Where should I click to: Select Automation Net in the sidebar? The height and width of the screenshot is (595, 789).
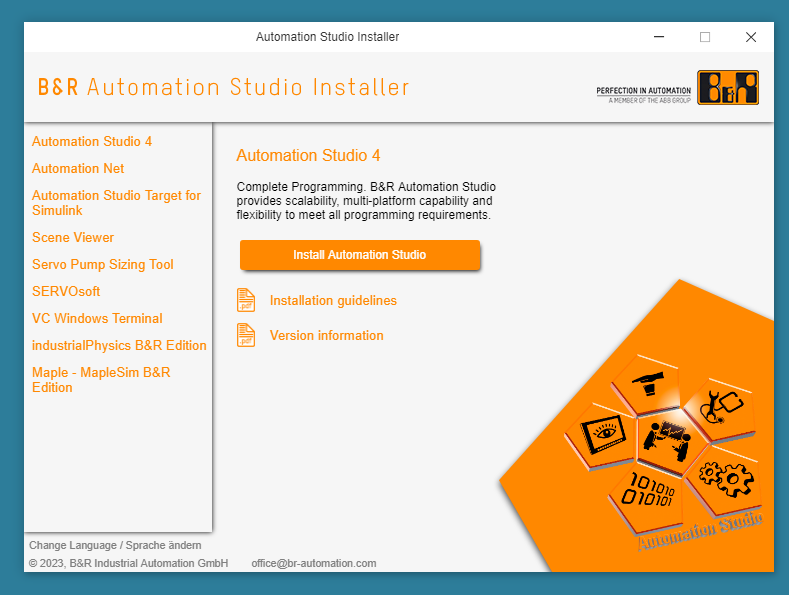[x=78, y=169]
